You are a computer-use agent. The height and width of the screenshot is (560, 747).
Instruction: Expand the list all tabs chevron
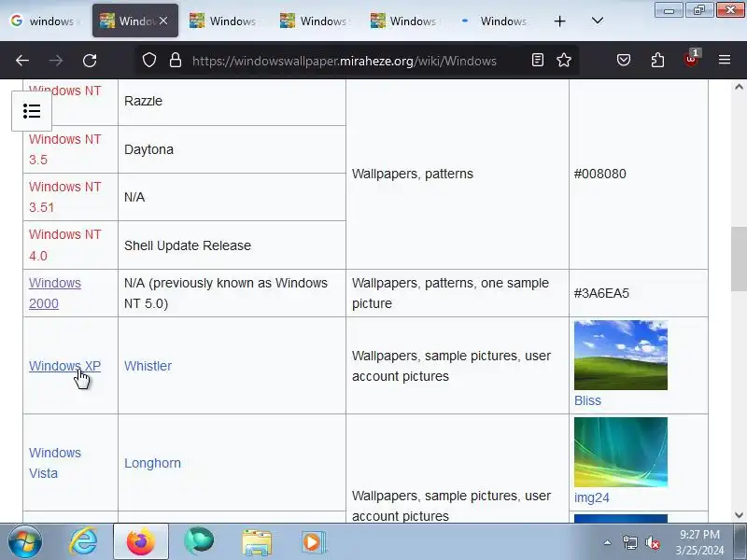pyautogui.click(x=597, y=21)
